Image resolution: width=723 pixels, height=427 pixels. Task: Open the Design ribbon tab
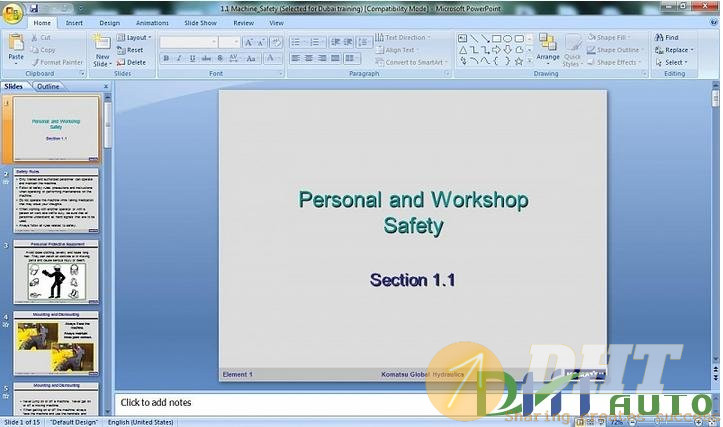110,23
